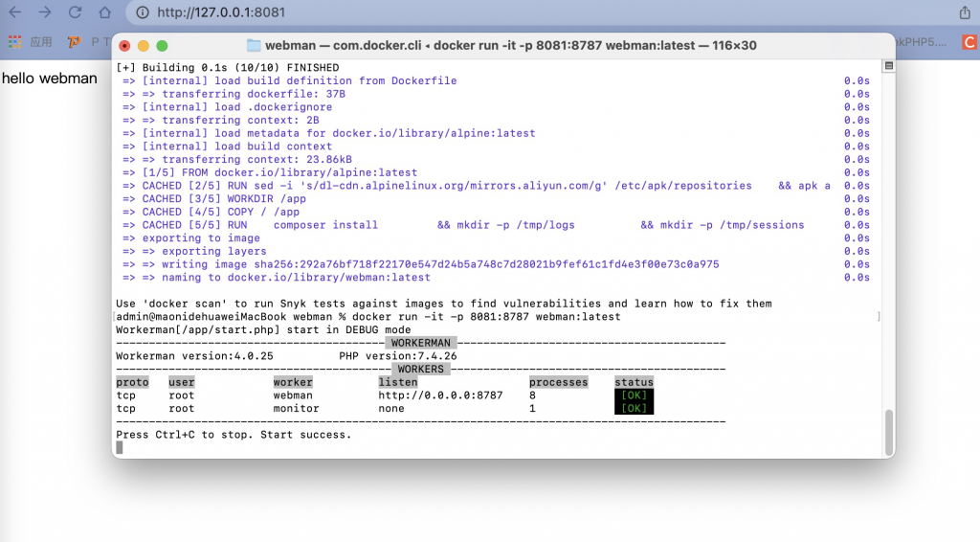Click 'CACHED [2/5] RUN sed' line

click(x=477, y=186)
